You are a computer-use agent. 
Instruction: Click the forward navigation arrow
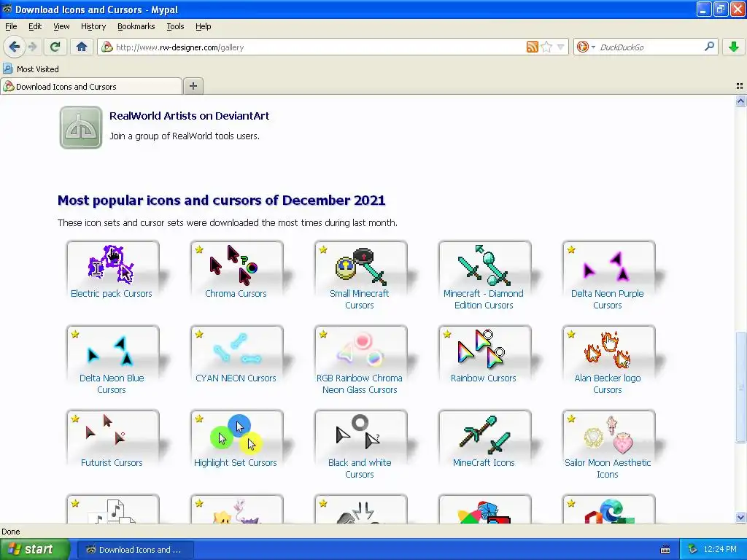[32, 47]
